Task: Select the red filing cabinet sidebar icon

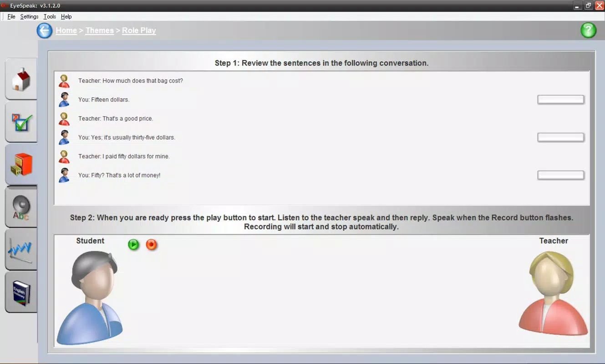Action: 21,165
